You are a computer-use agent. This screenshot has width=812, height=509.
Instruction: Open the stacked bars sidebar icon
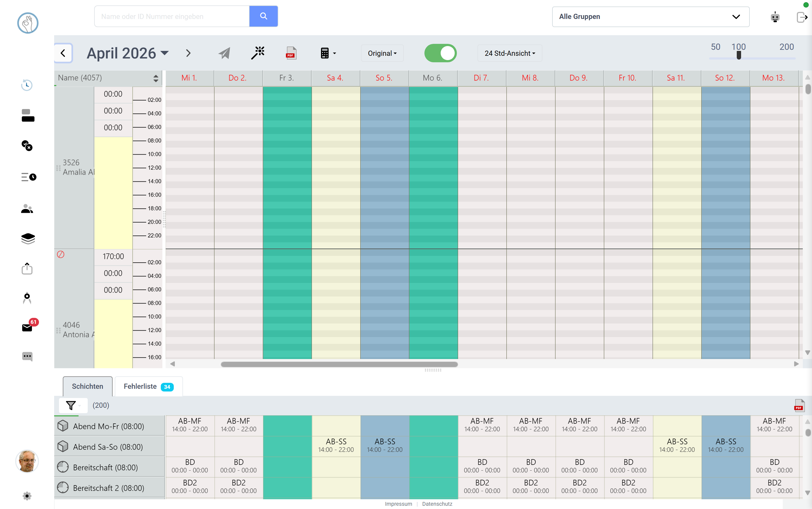pos(28,115)
